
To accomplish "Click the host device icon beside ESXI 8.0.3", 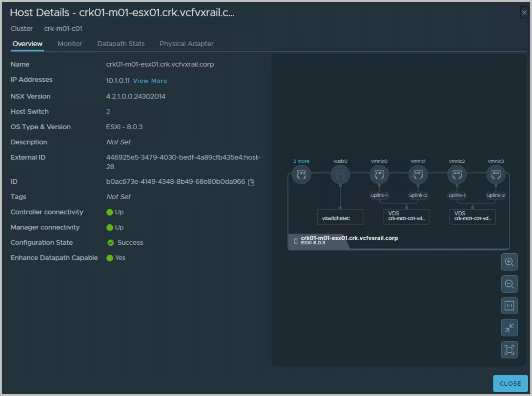I will [x=296, y=241].
